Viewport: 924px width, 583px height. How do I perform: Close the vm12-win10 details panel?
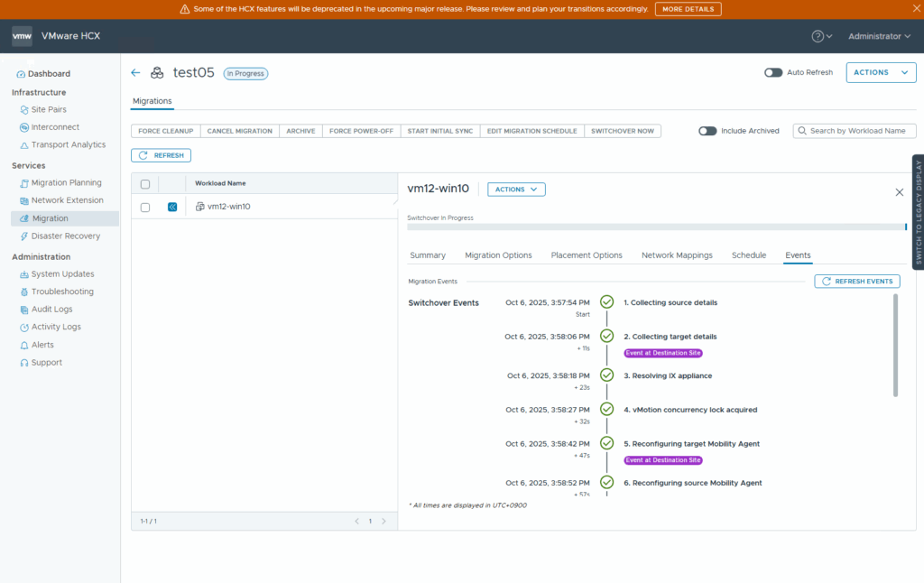click(899, 192)
